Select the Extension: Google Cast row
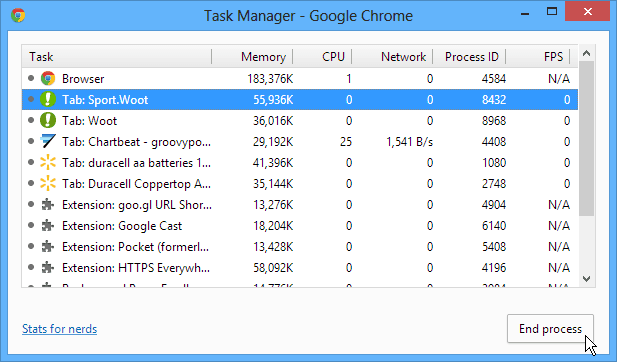The image size is (617, 362). 300,225
